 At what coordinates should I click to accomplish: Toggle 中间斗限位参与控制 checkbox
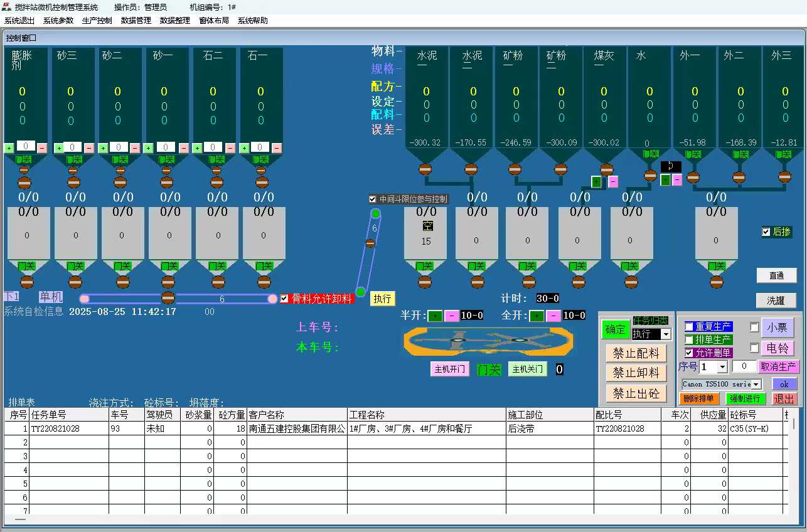point(373,199)
